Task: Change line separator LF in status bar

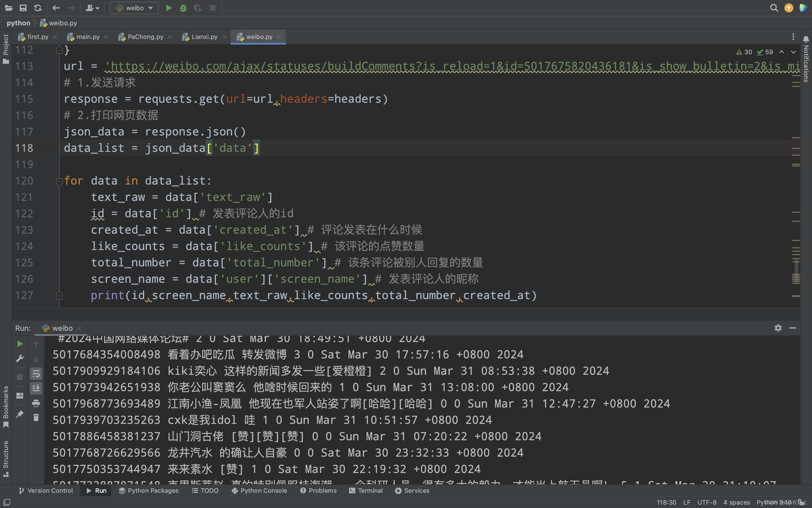Action: (x=687, y=502)
